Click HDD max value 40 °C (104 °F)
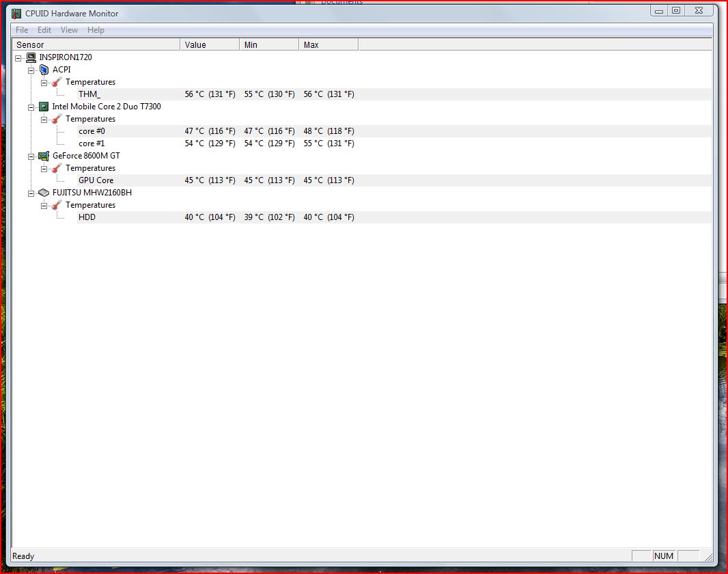Viewport: 728px width, 574px height. pyautogui.click(x=328, y=217)
